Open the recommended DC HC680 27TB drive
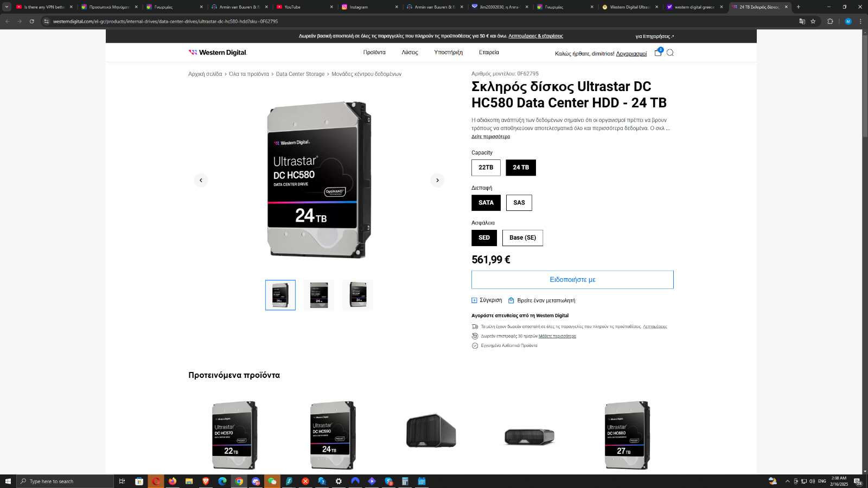Image resolution: width=868 pixels, height=488 pixels. 627,435
